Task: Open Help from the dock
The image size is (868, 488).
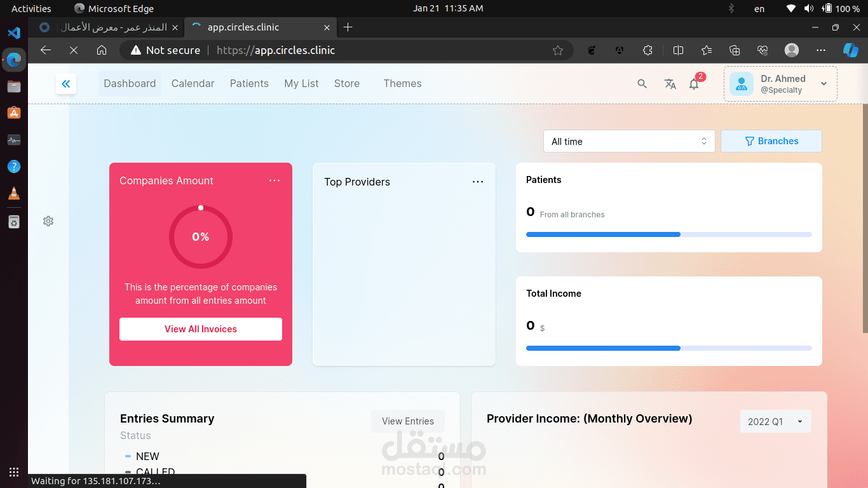Action: (14, 166)
